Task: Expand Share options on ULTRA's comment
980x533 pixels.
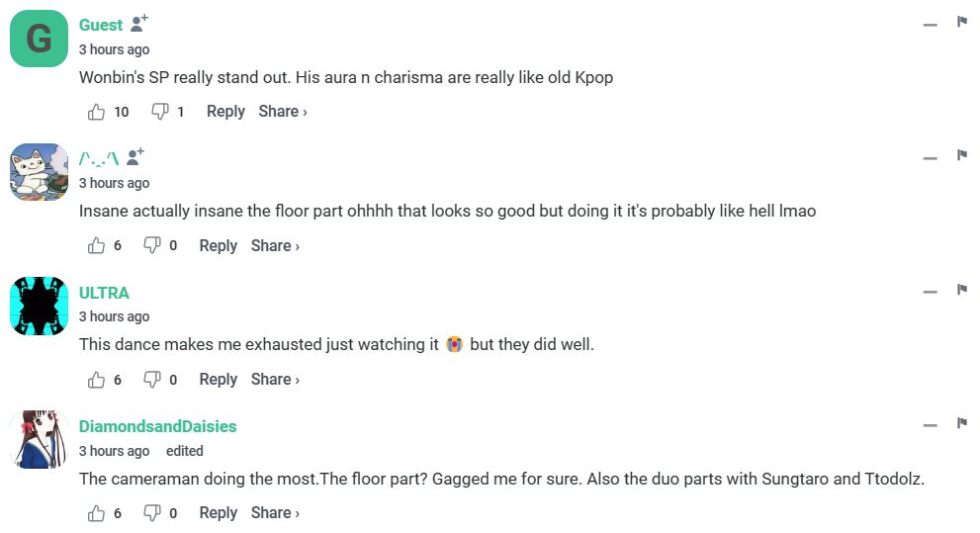Action: click(x=275, y=380)
